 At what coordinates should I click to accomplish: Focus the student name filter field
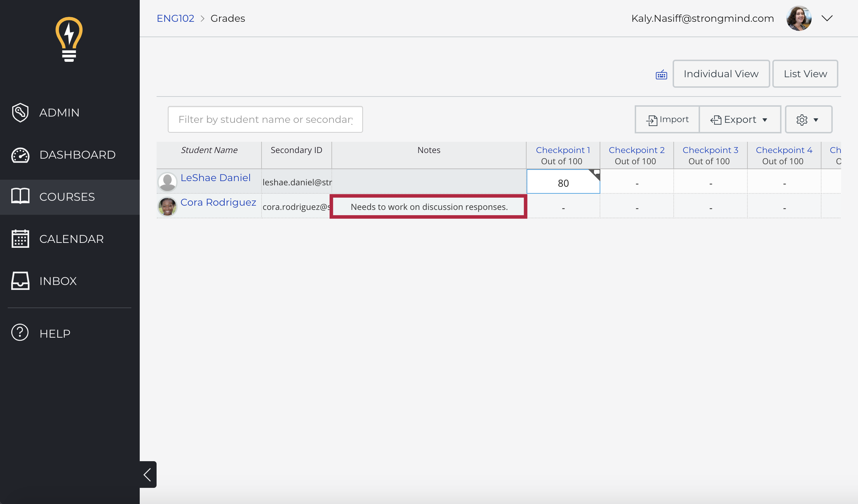pyautogui.click(x=265, y=120)
